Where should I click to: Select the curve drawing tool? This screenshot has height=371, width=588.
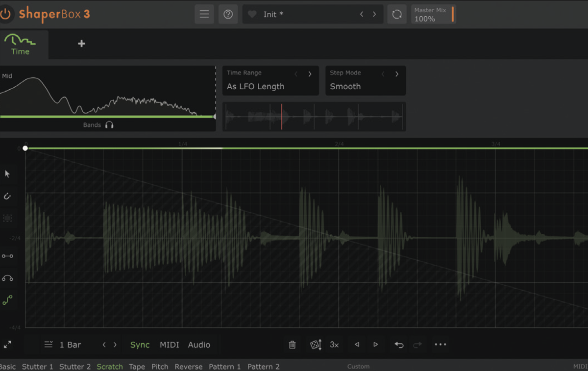8,278
